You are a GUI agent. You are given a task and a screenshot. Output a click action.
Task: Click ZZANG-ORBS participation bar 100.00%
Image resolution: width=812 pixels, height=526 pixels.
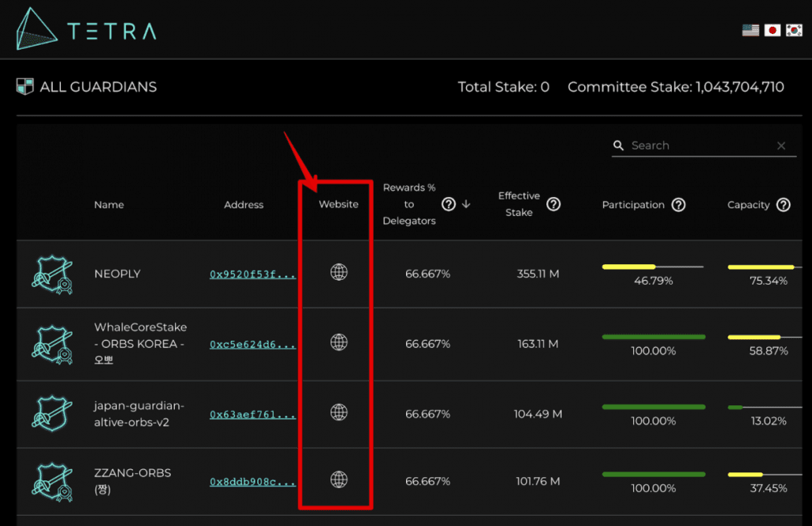click(x=653, y=474)
